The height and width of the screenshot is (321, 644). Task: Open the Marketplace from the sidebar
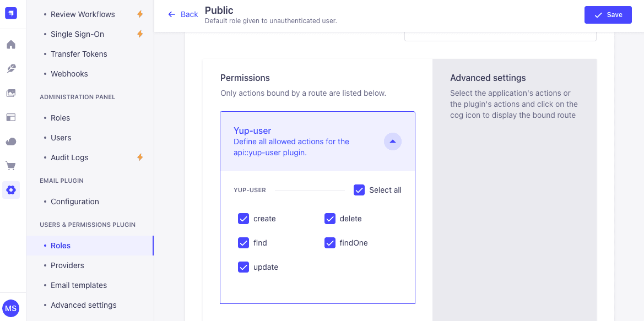tap(11, 166)
